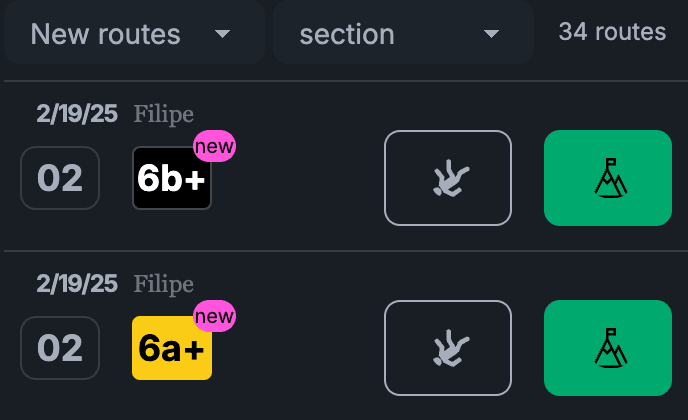The width and height of the screenshot is (688, 420).
Task: Click the arrow on section filter
Action: [x=491, y=34]
